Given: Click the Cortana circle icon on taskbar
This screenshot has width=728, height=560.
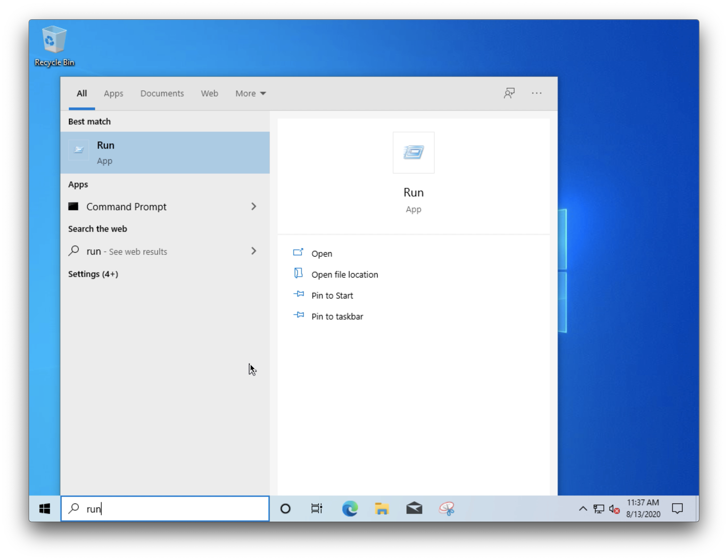Looking at the screenshot, I should pyautogui.click(x=285, y=509).
